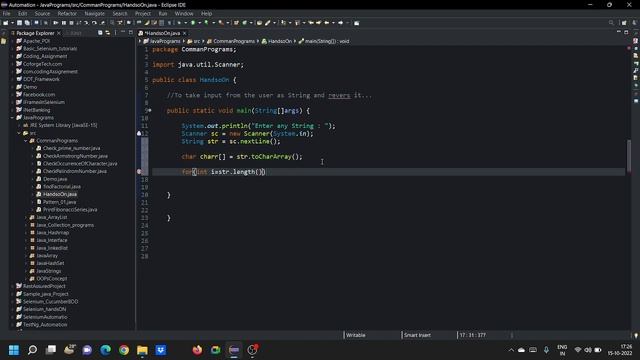Open the Edit menu
640x360 pixels.
coord(22,13)
